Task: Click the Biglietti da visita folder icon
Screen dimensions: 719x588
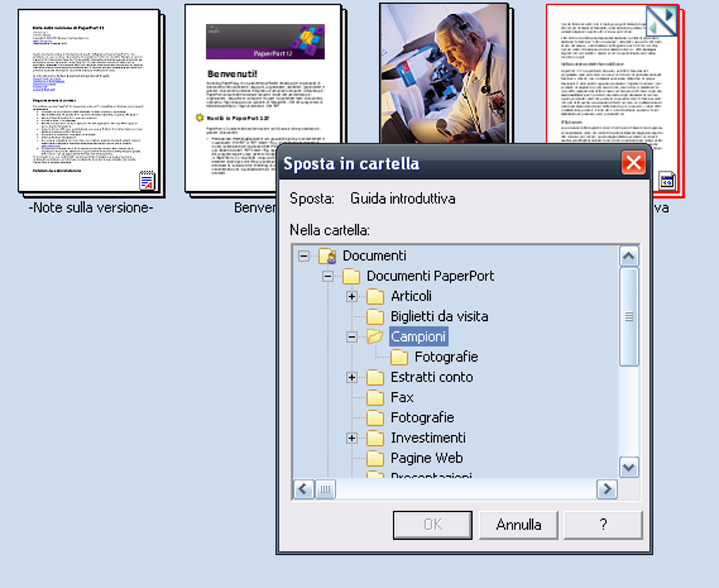Action: pyautogui.click(x=375, y=317)
